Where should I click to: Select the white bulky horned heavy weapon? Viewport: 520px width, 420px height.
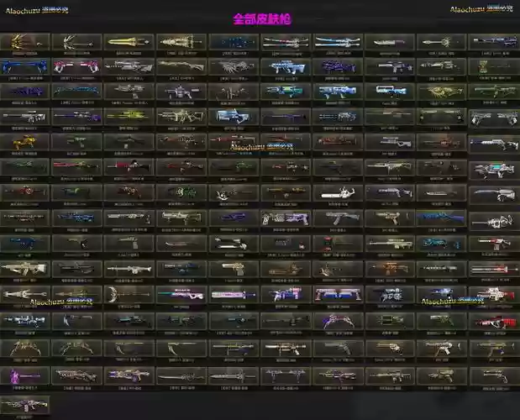pos(338,192)
